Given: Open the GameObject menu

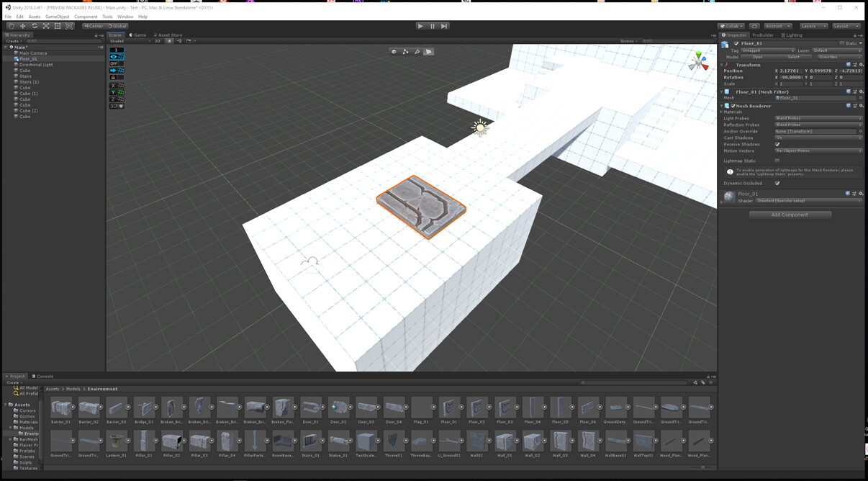Looking at the screenshot, I should (x=56, y=16).
